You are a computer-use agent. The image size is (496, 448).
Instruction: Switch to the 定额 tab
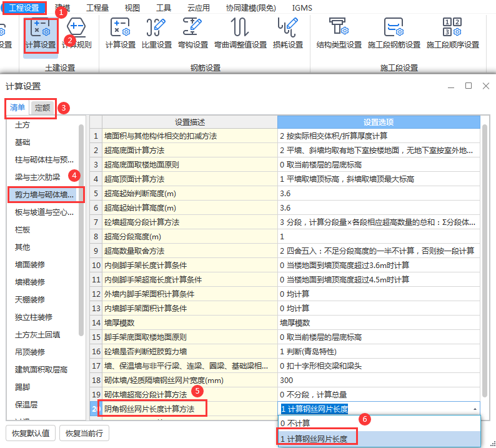click(x=42, y=108)
